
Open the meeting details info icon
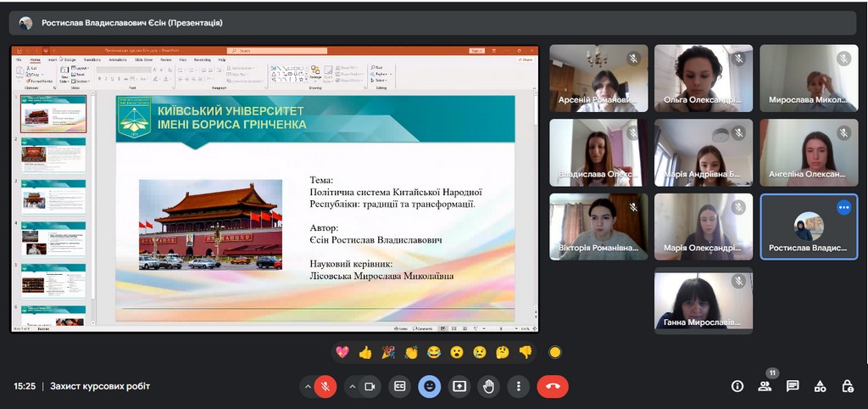[x=737, y=386]
